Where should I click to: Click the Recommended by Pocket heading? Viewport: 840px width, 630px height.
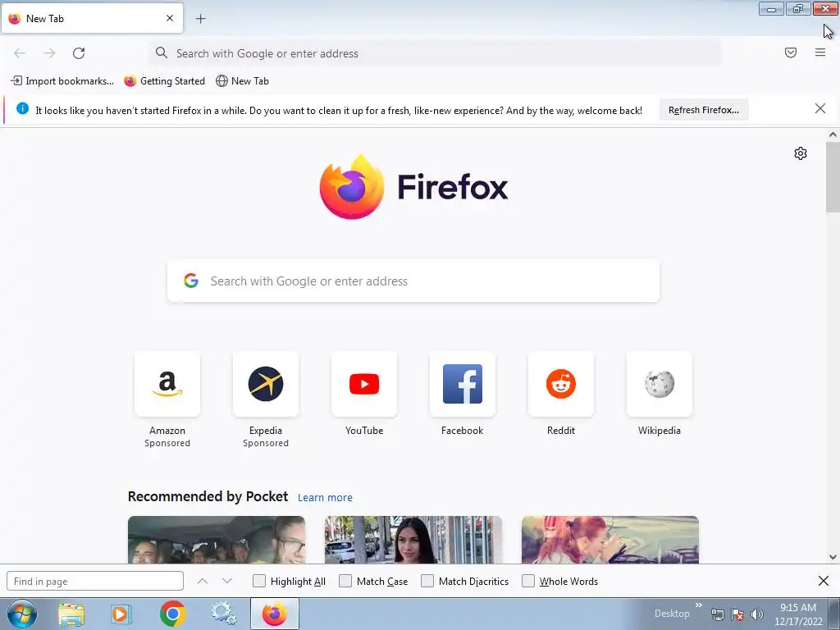pos(208,496)
